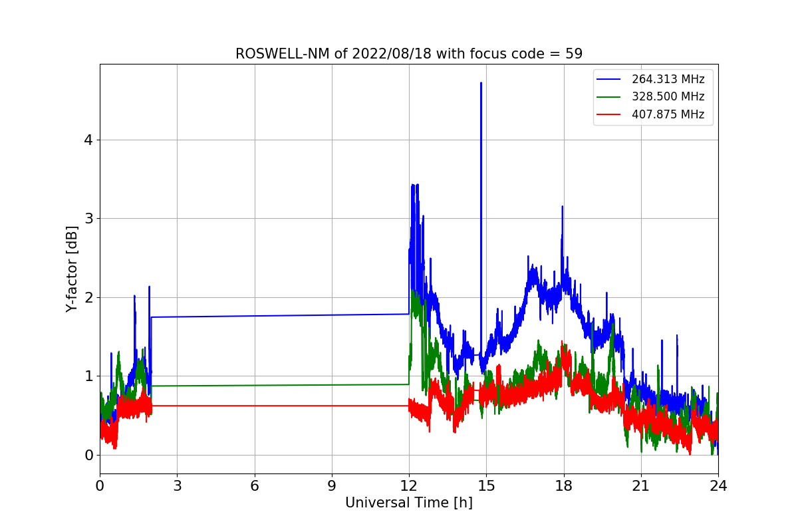The image size is (798, 532).
Task: Click x-axis tick label 18
Action: pos(564,486)
